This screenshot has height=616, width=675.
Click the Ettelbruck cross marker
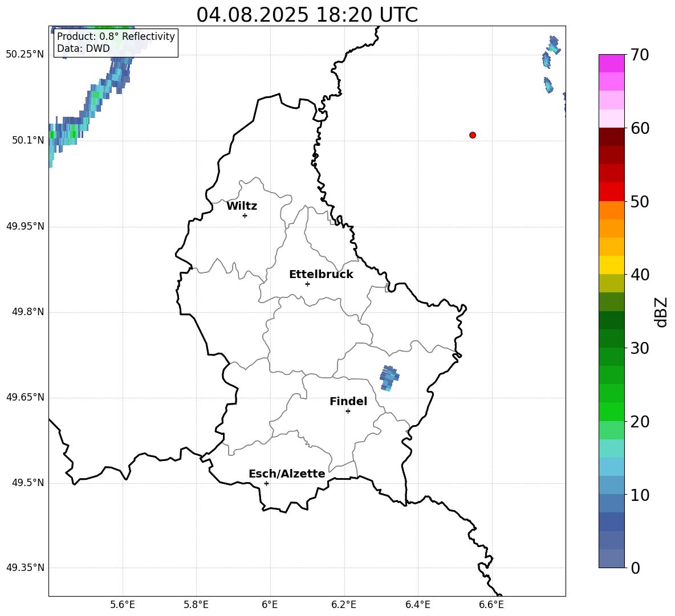click(307, 284)
